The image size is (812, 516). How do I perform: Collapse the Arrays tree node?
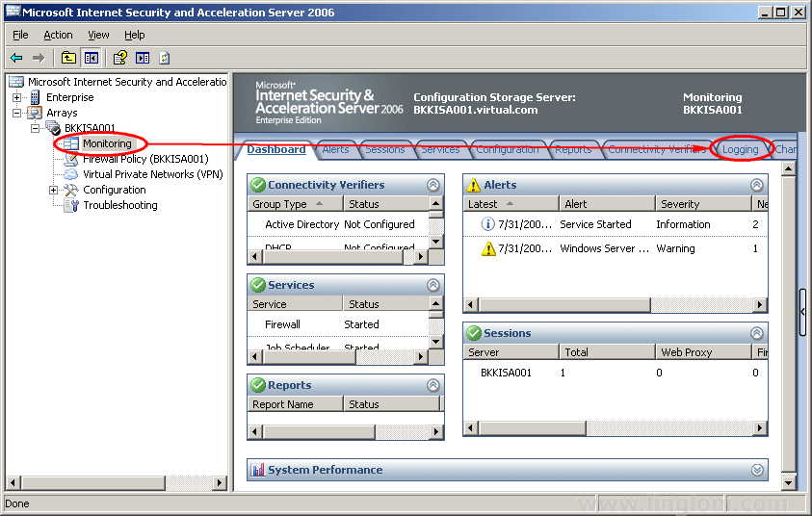17,113
